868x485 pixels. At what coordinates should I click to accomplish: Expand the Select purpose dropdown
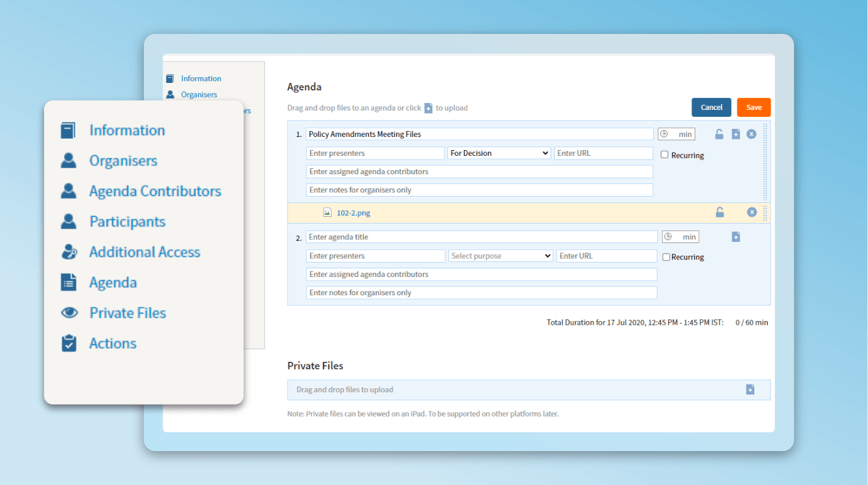501,256
